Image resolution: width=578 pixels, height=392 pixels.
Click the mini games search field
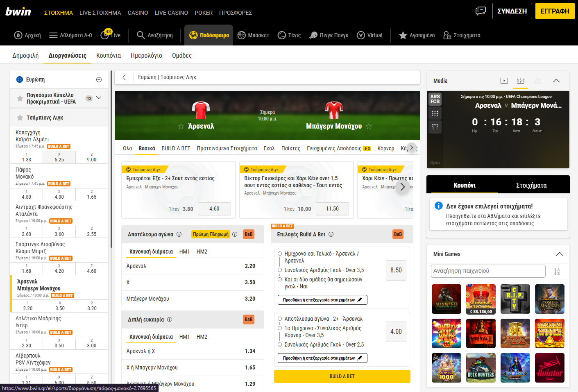tap(488, 271)
